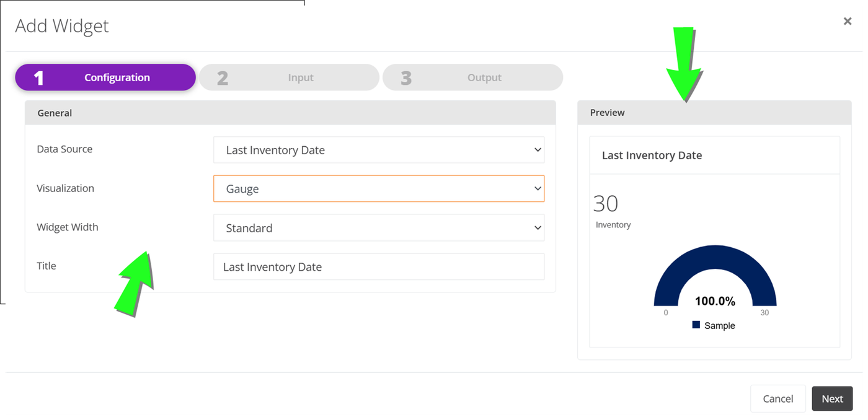The height and width of the screenshot is (420, 868).
Task: Click the Cancel button
Action: point(777,398)
